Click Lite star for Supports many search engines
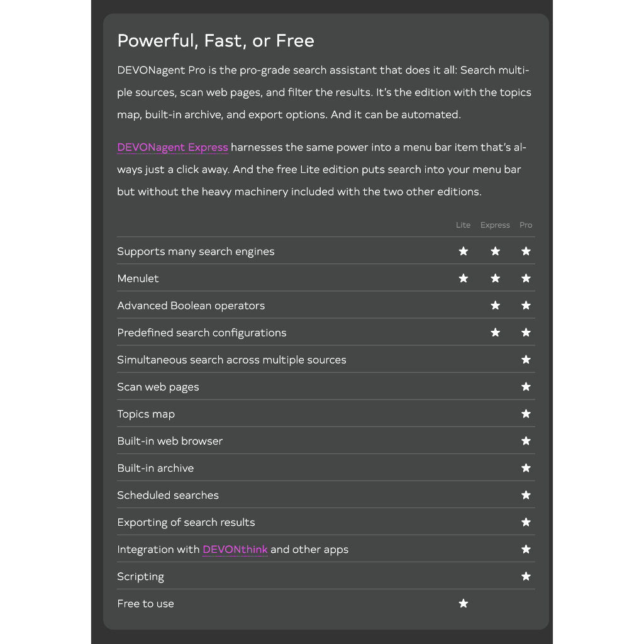Image resolution: width=644 pixels, height=644 pixels. click(464, 252)
